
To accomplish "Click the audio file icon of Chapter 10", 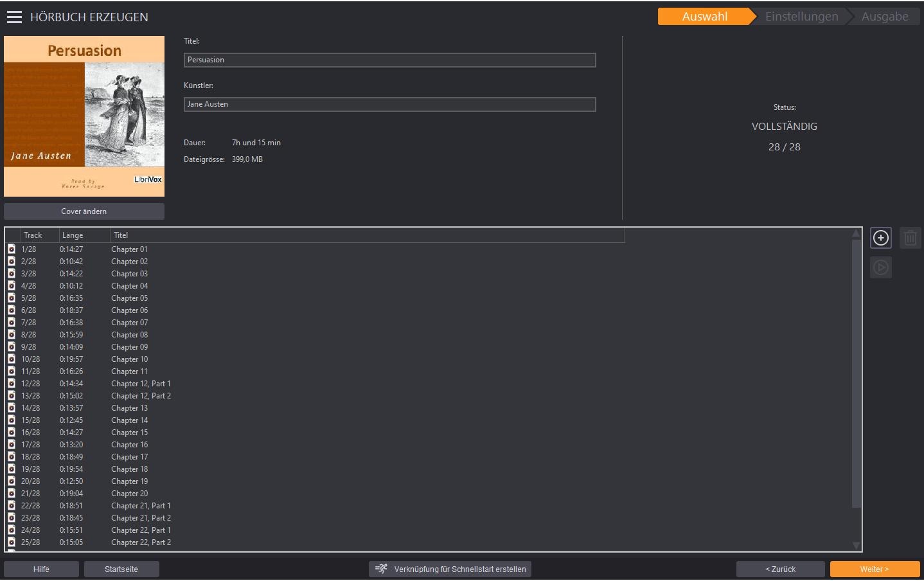I will 12,359.
